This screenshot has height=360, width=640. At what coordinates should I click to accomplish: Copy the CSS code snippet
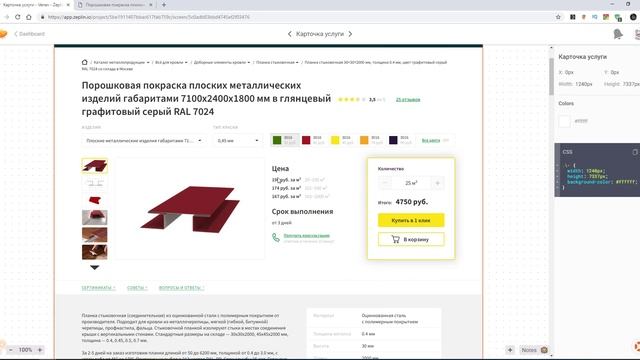point(635,152)
